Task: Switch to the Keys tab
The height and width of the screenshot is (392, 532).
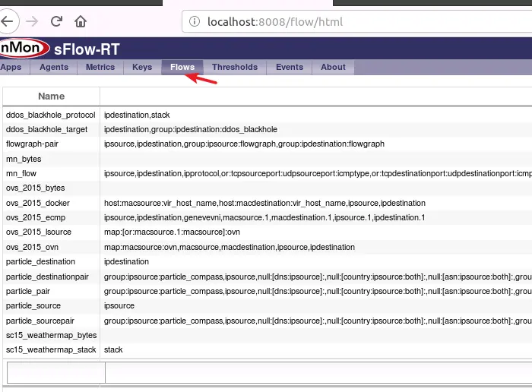Action: click(142, 67)
